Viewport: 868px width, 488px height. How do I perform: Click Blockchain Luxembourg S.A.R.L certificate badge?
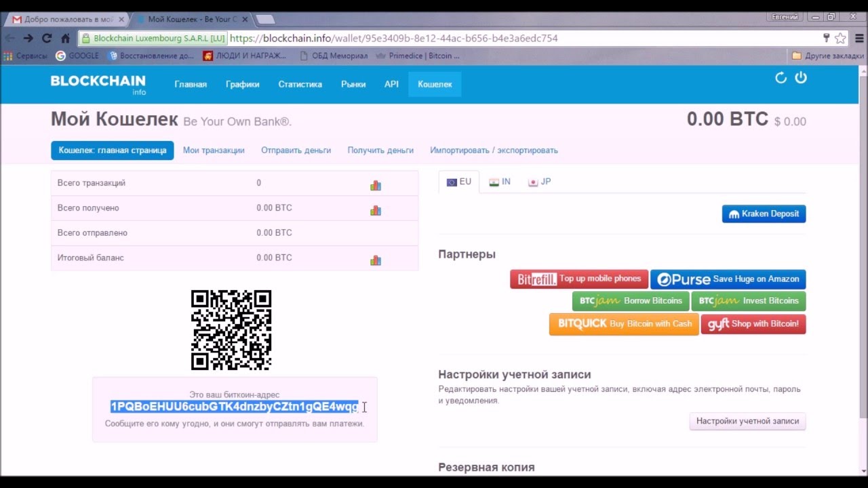(154, 39)
